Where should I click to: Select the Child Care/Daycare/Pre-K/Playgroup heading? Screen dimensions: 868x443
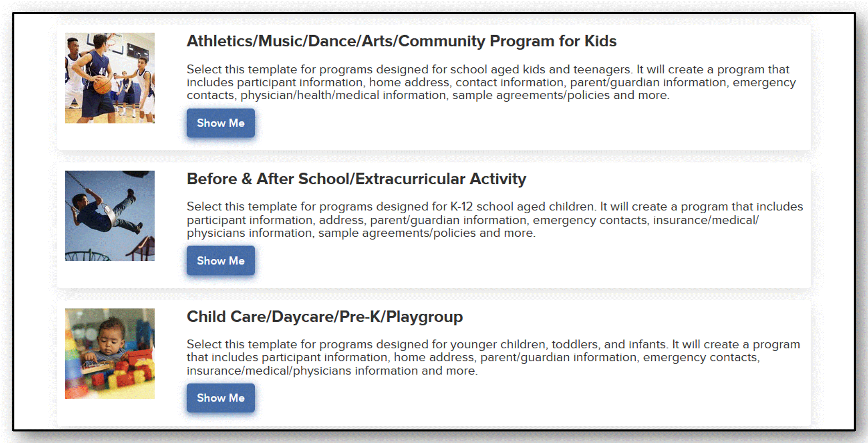(325, 317)
